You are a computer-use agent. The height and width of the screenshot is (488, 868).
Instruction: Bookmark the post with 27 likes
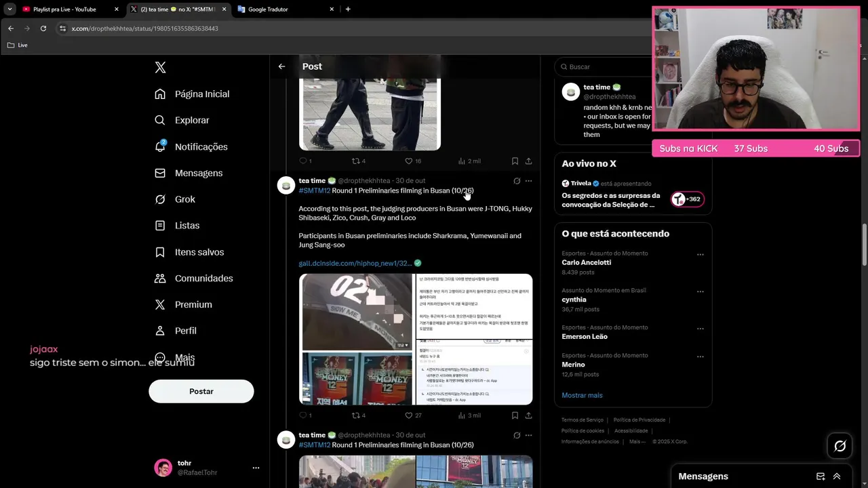pyautogui.click(x=515, y=415)
